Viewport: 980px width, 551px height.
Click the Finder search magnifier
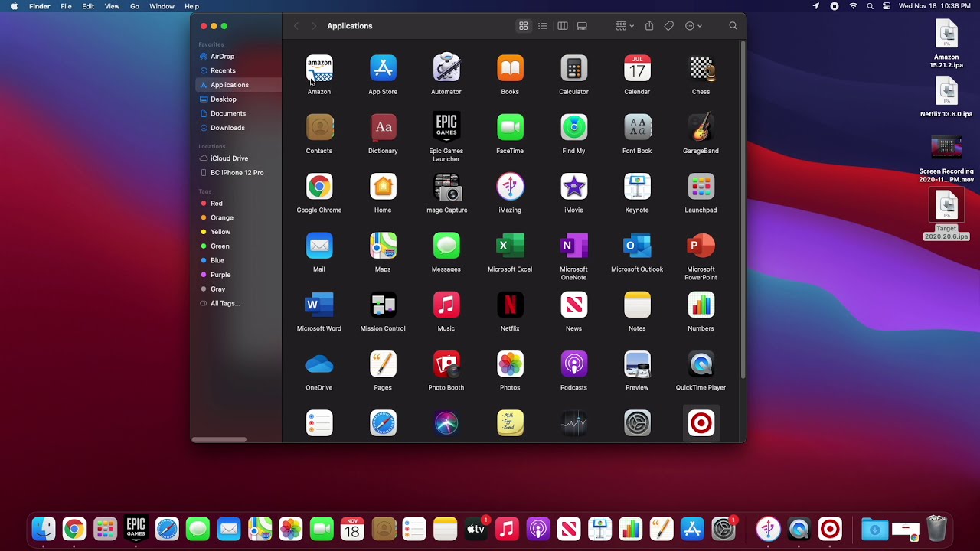(733, 26)
